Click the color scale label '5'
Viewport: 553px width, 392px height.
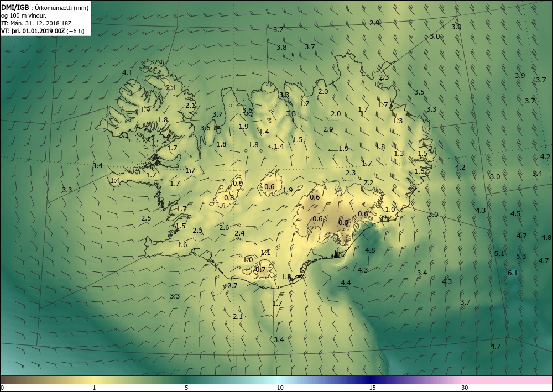tap(186, 388)
